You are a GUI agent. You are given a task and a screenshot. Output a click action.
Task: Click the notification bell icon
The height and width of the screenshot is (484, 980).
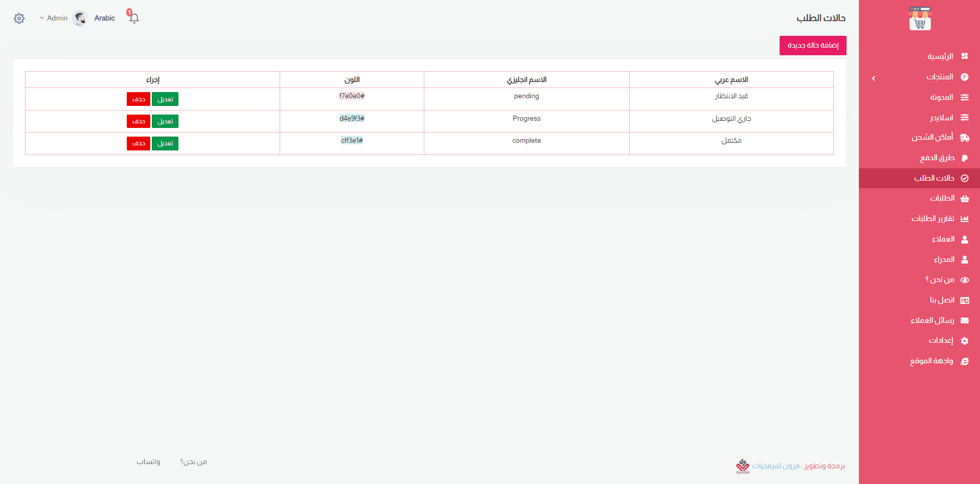tap(134, 18)
